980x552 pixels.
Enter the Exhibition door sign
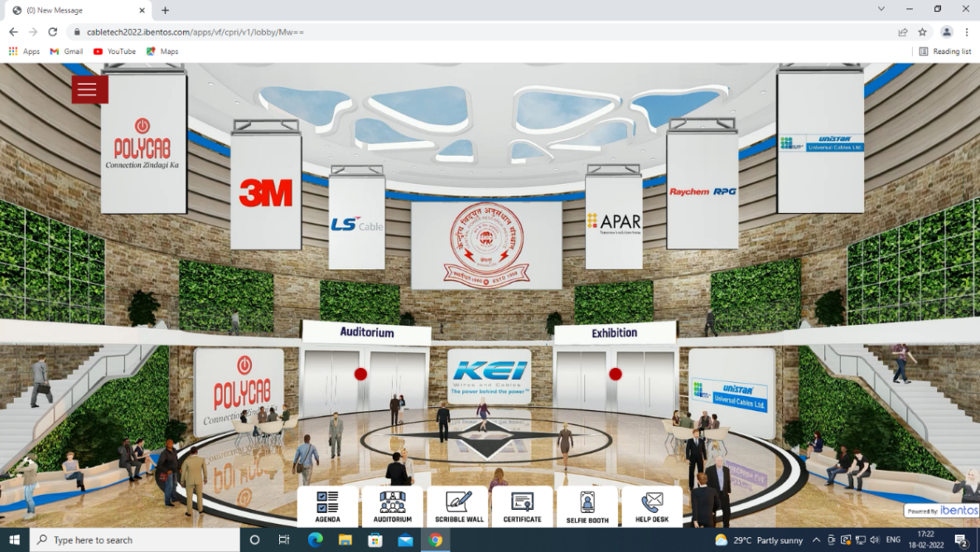click(x=615, y=333)
